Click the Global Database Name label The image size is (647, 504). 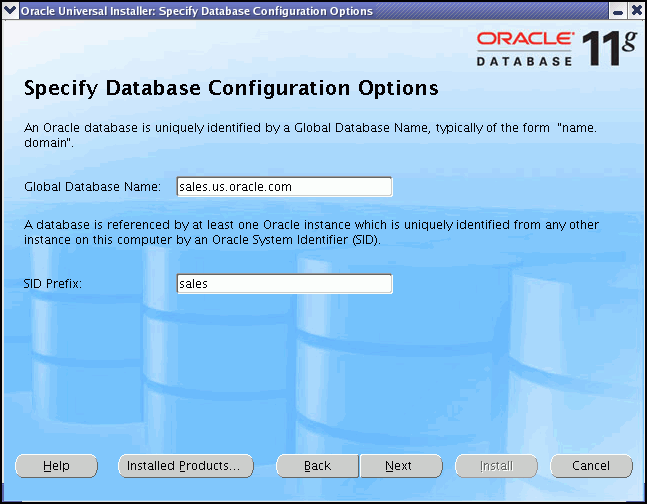tap(92, 187)
